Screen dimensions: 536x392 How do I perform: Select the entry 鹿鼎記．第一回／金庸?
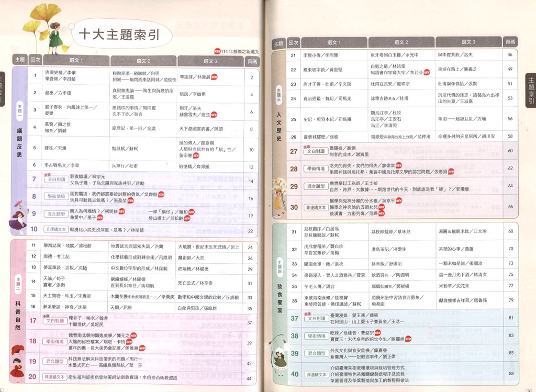(134, 129)
